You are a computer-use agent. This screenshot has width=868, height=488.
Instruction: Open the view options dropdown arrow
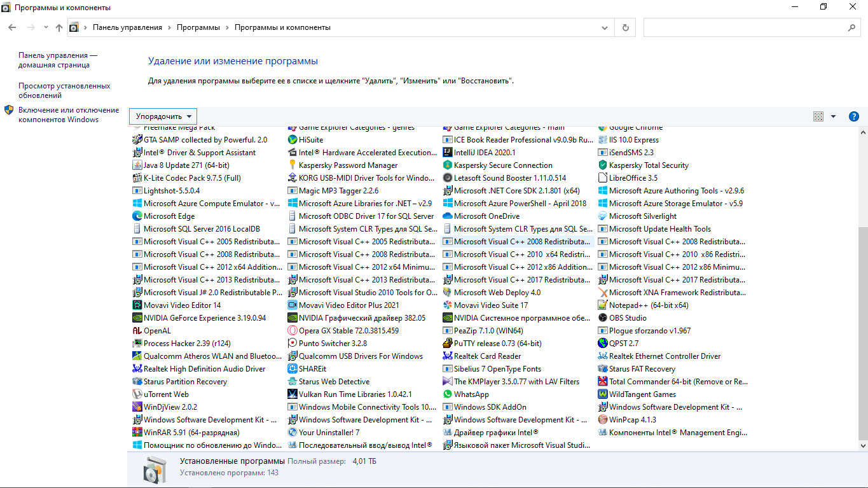pos(833,116)
